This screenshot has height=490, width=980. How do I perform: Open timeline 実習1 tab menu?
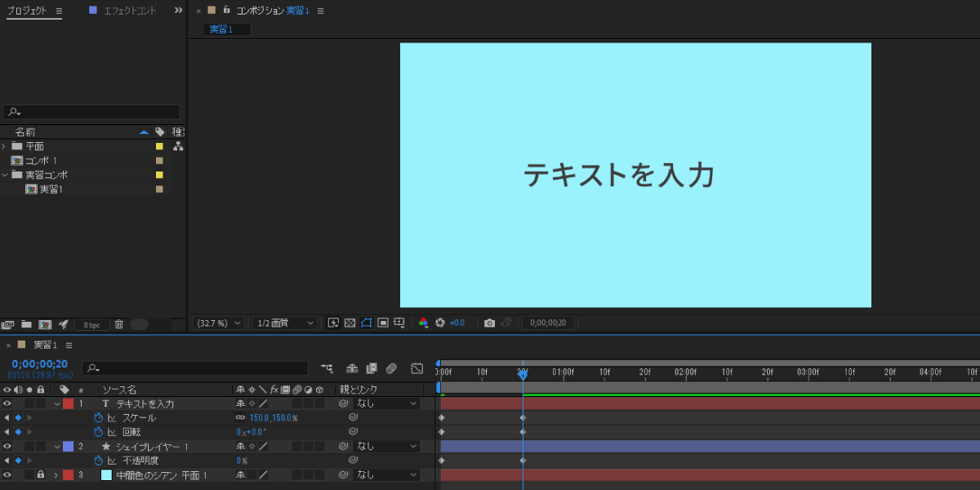[x=69, y=345]
